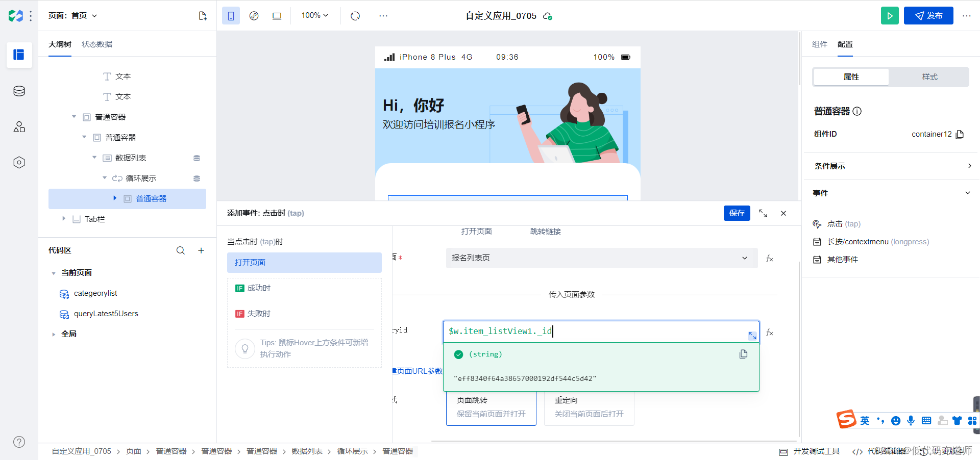Open the 报名列表页 page dropdown
The image size is (980, 460).
click(x=602, y=258)
